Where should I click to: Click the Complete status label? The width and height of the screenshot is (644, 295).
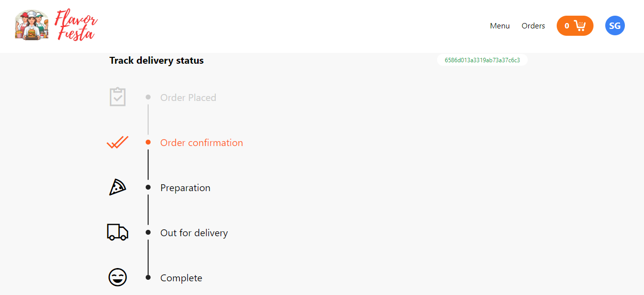click(181, 277)
